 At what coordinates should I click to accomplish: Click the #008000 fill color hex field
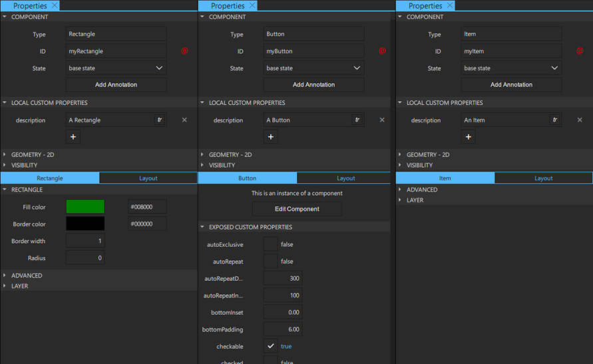click(x=147, y=207)
